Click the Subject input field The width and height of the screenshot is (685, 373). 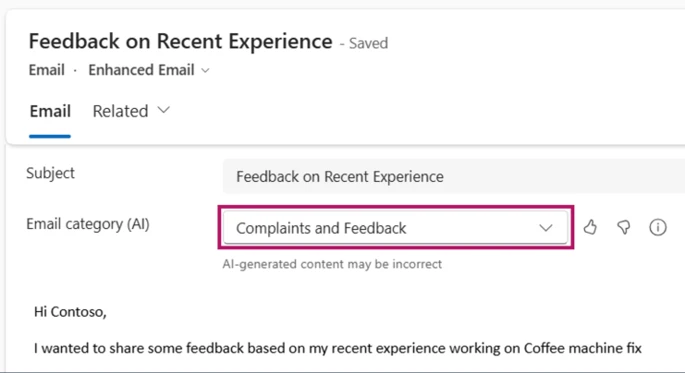coord(453,176)
